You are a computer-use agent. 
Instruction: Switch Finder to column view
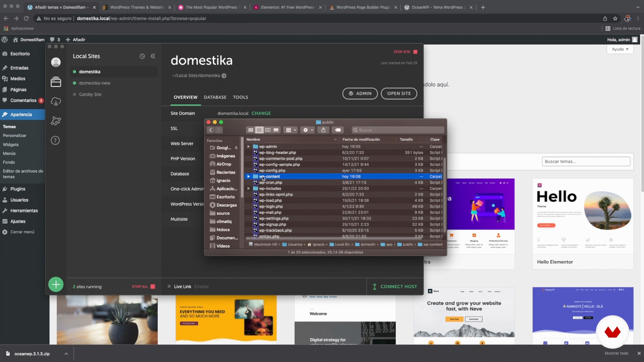click(x=268, y=130)
